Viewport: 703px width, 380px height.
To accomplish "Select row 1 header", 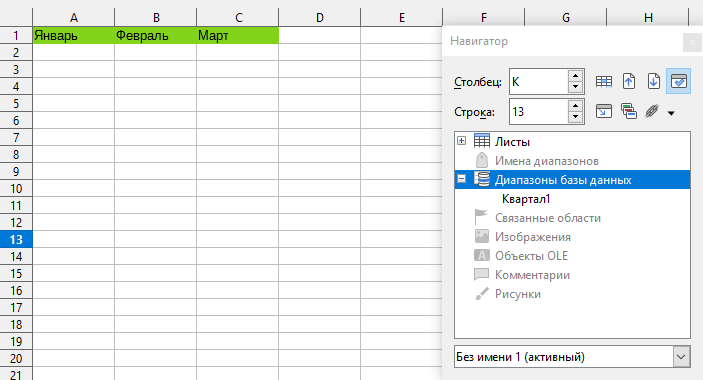I will pyautogui.click(x=16, y=35).
